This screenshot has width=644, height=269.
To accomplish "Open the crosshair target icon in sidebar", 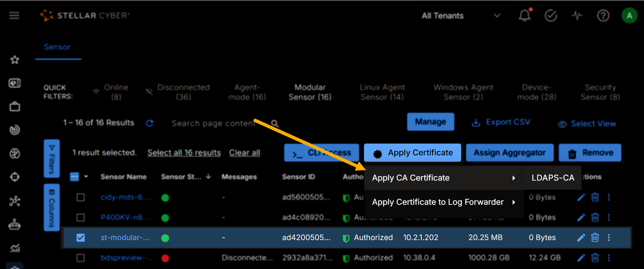I will (x=14, y=177).
